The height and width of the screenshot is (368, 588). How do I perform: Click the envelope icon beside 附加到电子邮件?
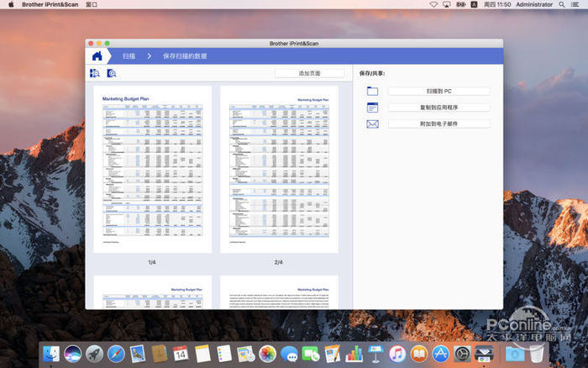tap(372, 124)
